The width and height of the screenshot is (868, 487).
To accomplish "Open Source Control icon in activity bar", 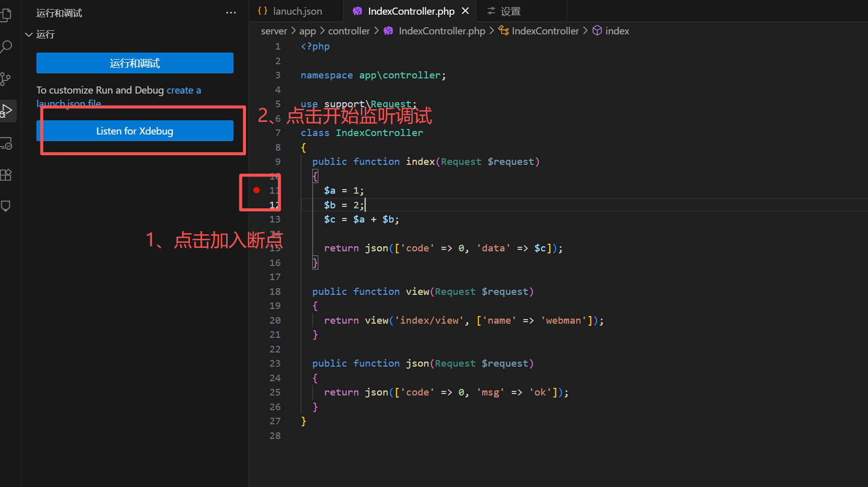I will (x=6, y=79).
